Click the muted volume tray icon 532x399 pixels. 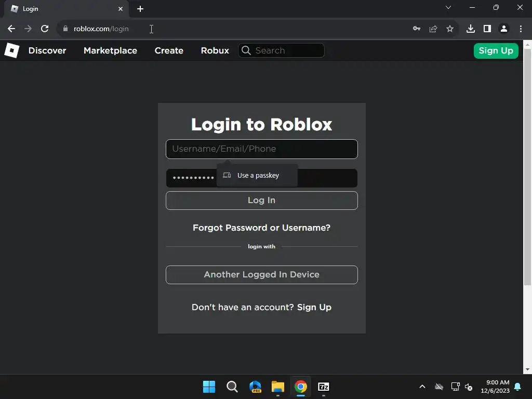click(469, 387)
